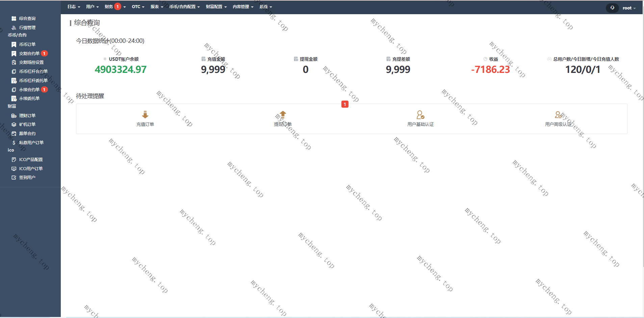Click the 收益 value -7186.23

click(491, 70)
